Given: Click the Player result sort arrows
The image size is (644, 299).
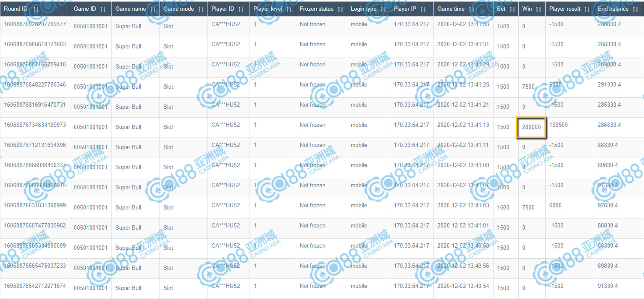Looking at the screenshot, I should point(587,9).
